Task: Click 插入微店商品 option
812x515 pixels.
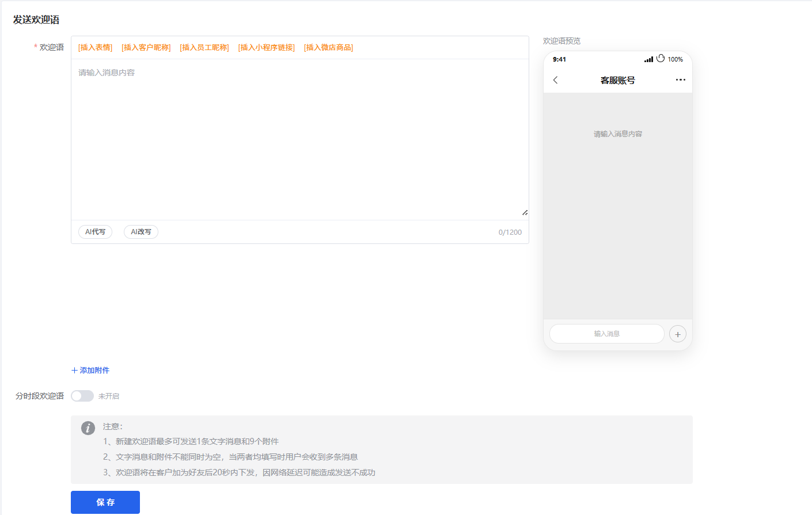Action: 329,48
